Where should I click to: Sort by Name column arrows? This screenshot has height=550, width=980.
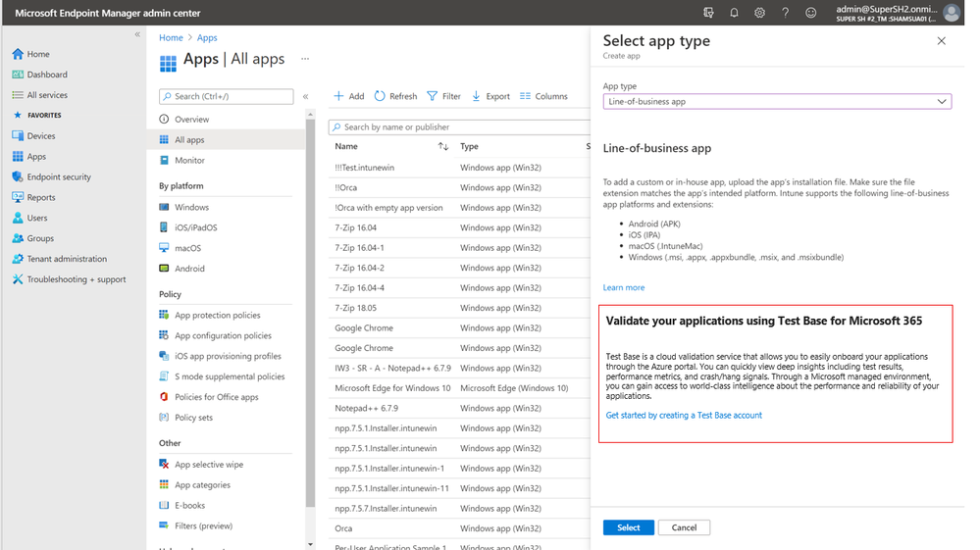443,146
